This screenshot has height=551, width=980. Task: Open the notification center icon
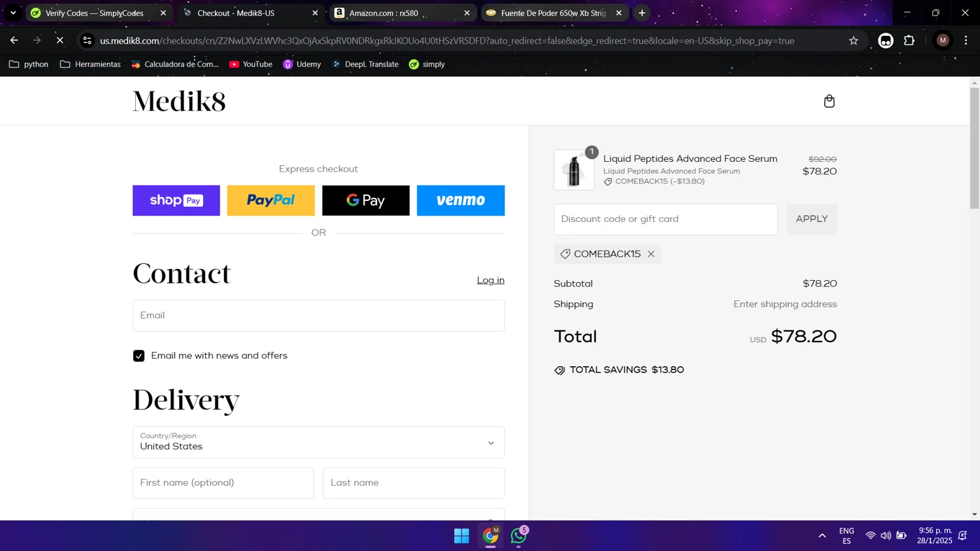[962, 536]
